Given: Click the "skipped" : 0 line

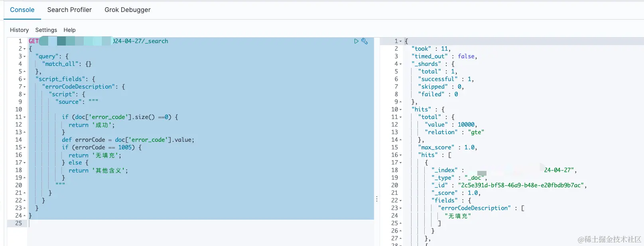Looking at the screenshot, I should (x=441, y=87).
